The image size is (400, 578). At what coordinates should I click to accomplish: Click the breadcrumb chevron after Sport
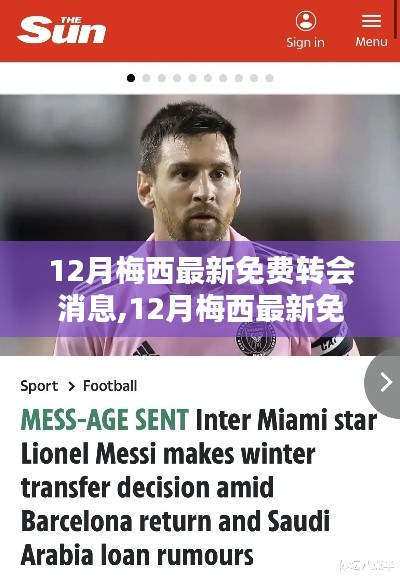click(x=72, y=387)
